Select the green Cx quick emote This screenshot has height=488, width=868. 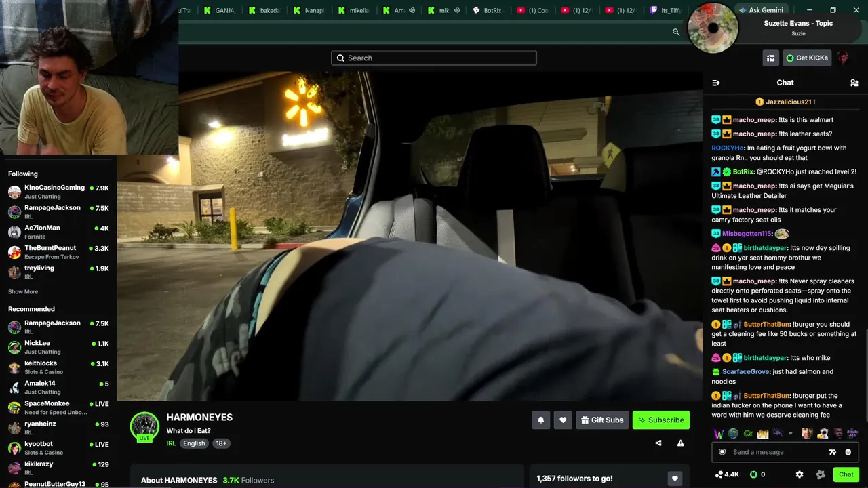(748, 434)
